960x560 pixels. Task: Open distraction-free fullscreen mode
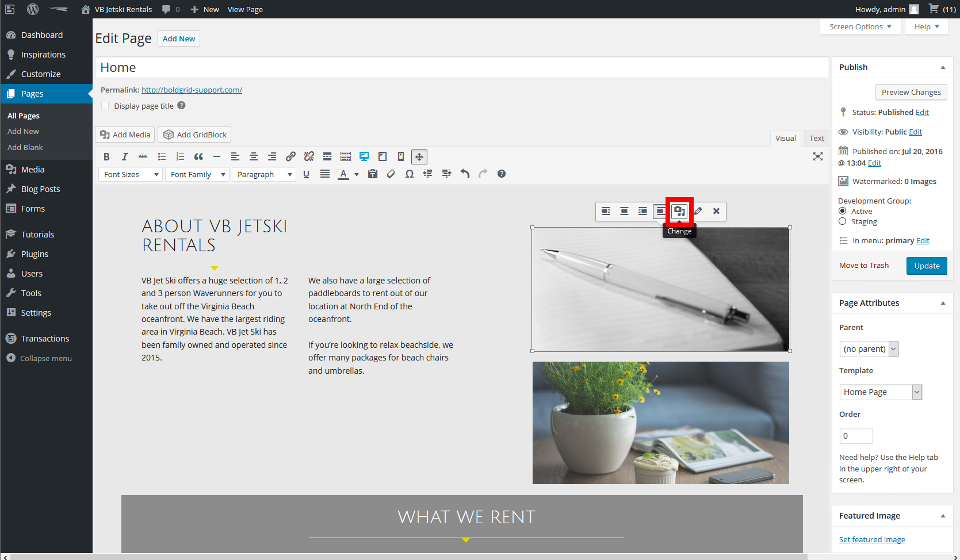point(818,156)
